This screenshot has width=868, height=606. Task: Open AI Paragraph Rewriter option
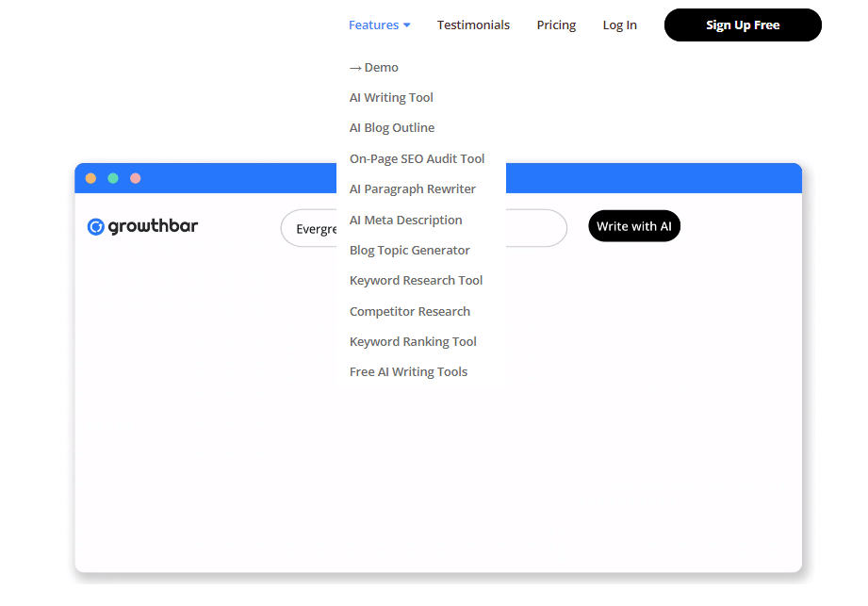[413, 189]
